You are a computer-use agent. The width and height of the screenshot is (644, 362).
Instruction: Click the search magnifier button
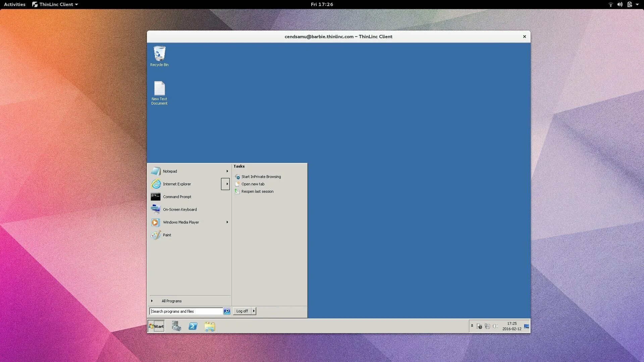tap(227, 311)
